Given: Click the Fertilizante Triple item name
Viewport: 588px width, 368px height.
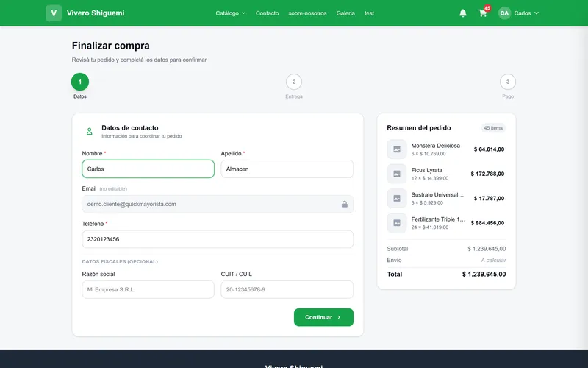Looking at the screenshot, I should coord(438,219).
